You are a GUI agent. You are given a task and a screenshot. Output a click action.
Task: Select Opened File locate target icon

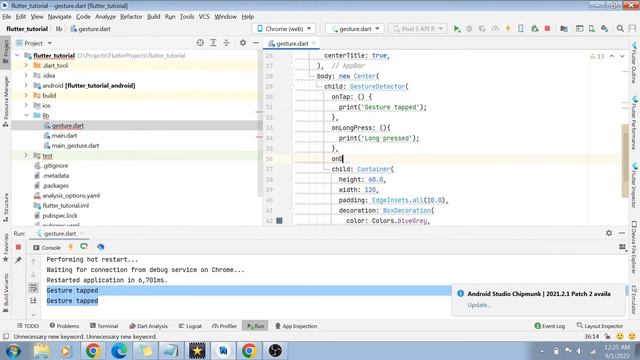click(200, 43)
